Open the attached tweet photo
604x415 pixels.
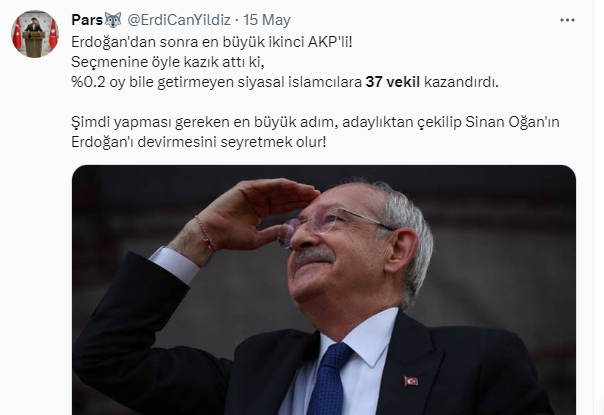click(x=324, y=290)
